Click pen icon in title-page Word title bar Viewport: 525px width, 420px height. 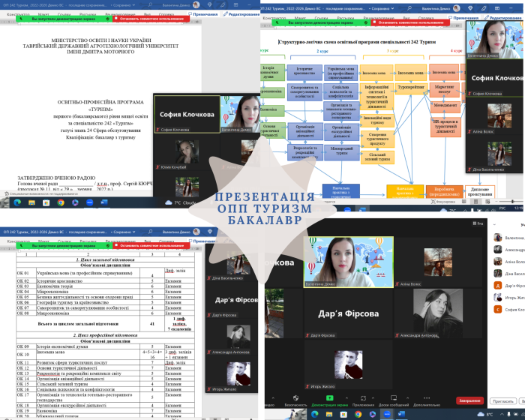click(223, 5)
